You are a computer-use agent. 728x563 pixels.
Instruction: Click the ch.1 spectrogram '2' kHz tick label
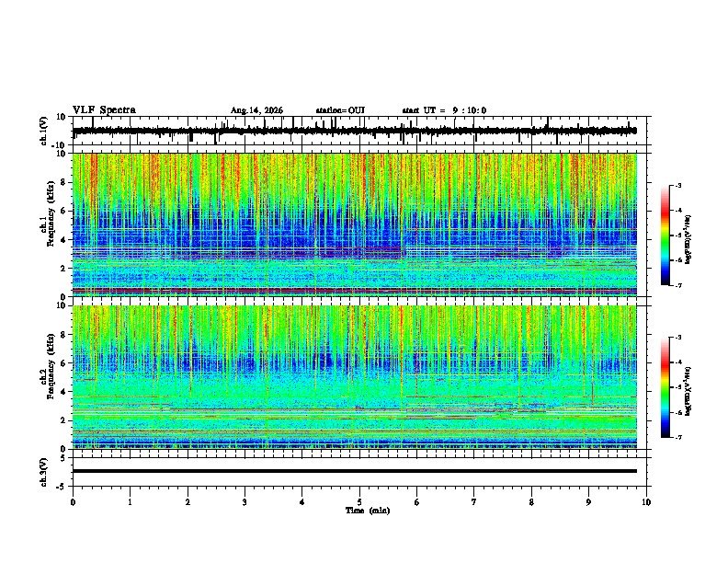63,269
